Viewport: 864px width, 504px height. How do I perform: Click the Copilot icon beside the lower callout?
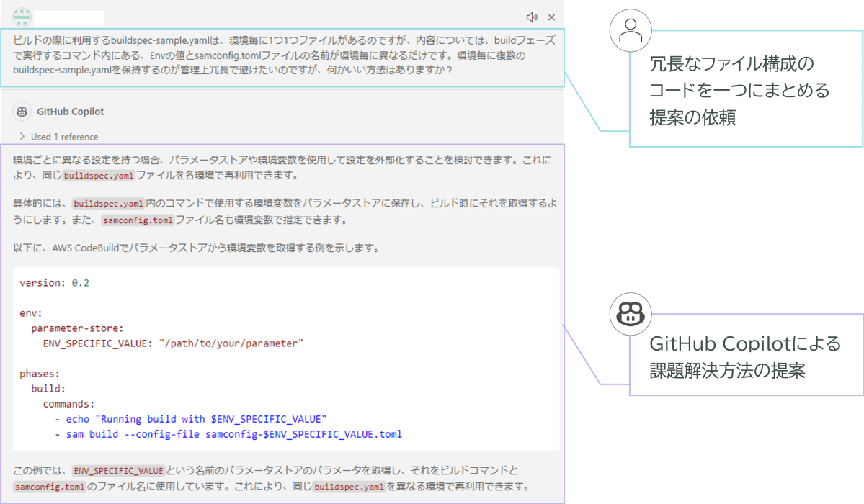click(631, 313)
